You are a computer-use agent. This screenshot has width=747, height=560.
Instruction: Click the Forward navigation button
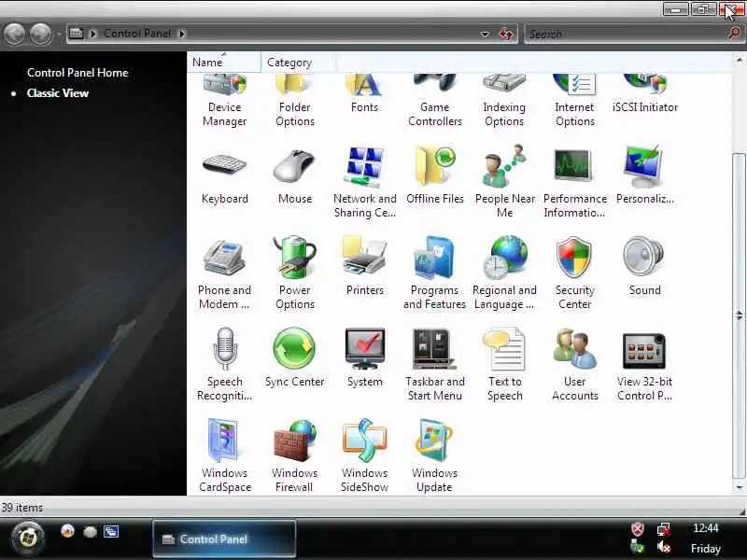click(x=40, y=34)
